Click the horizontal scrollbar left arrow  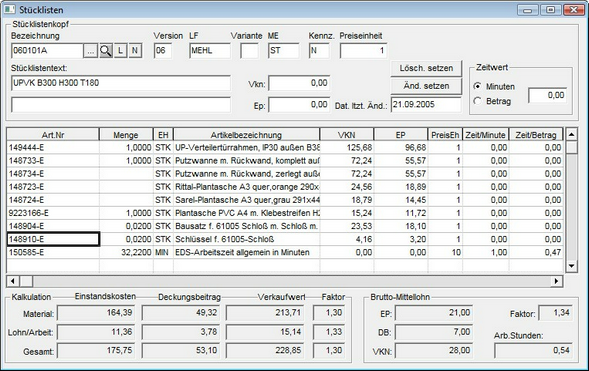[13, 281]
